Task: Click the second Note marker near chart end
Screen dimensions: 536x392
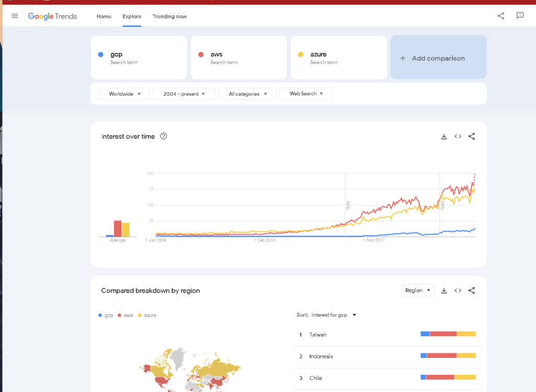Action: (442, 205)
